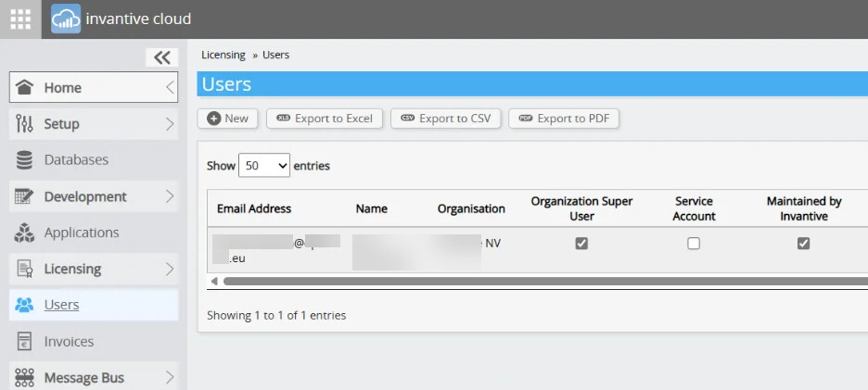This screenshot has width=868, height=390.
Task: Click the CSV icon on Export to CSV
Action: [x=408, y=118]
